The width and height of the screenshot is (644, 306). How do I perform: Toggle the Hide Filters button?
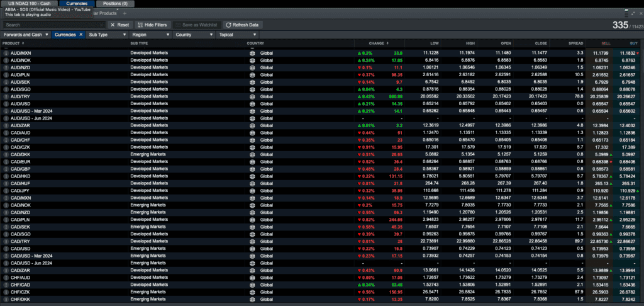152,25
